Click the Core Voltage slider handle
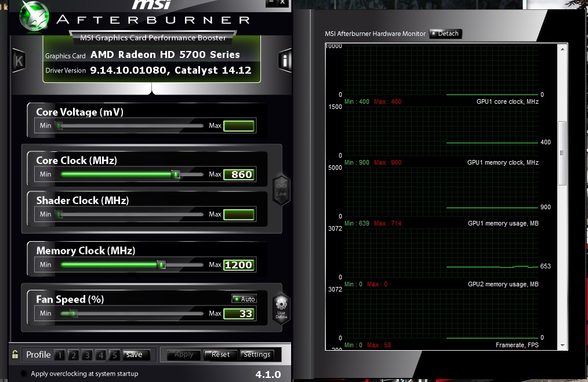Image resolution: width=588 pixels, height=382 pixels. [x=59, y=126]
